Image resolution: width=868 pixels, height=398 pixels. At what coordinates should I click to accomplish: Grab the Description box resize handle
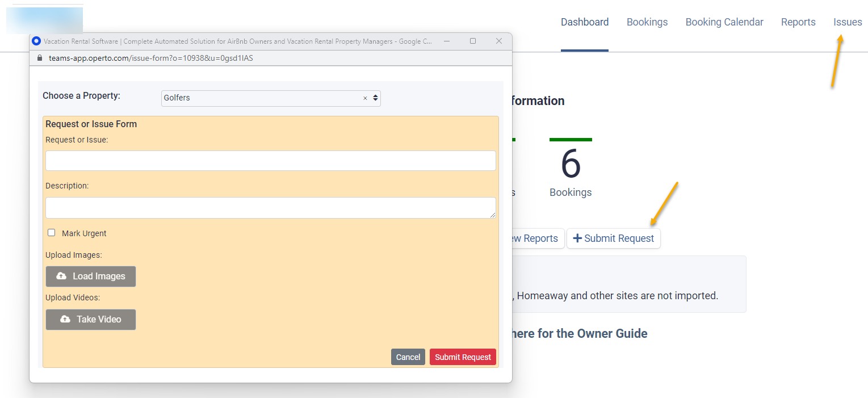pos(493,215)
